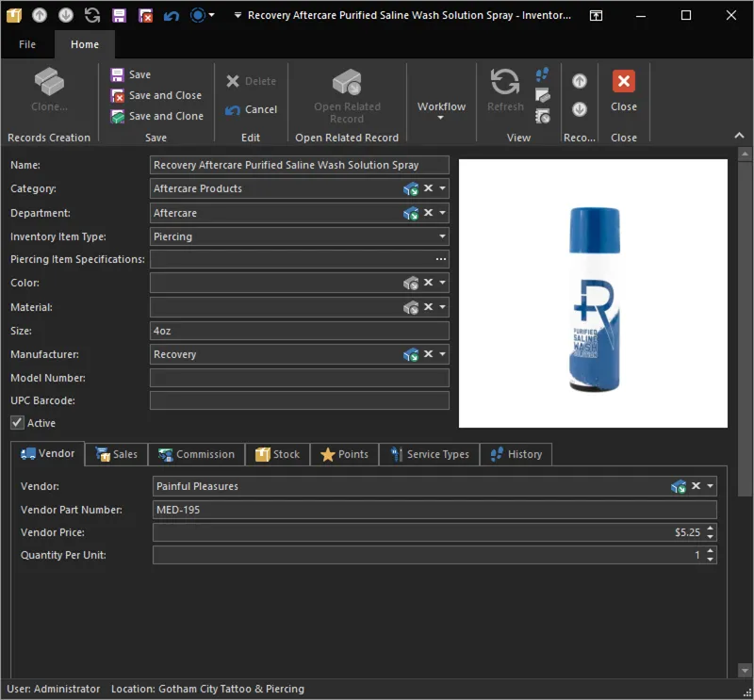Image resolution: width=754 pixels, height=700 pixels.
Task: Click Save and Clone in ribbon
Action: click(157, 116)
